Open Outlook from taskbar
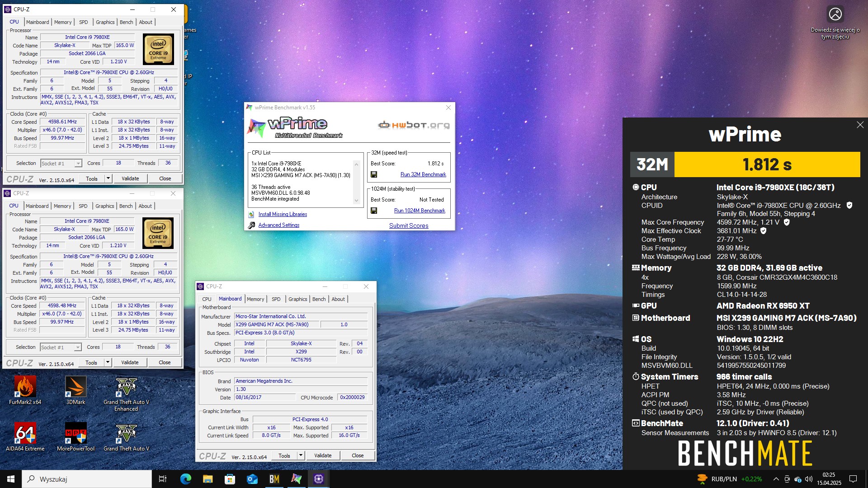Viewport: 868px width, 488px height. pos(252,479)
